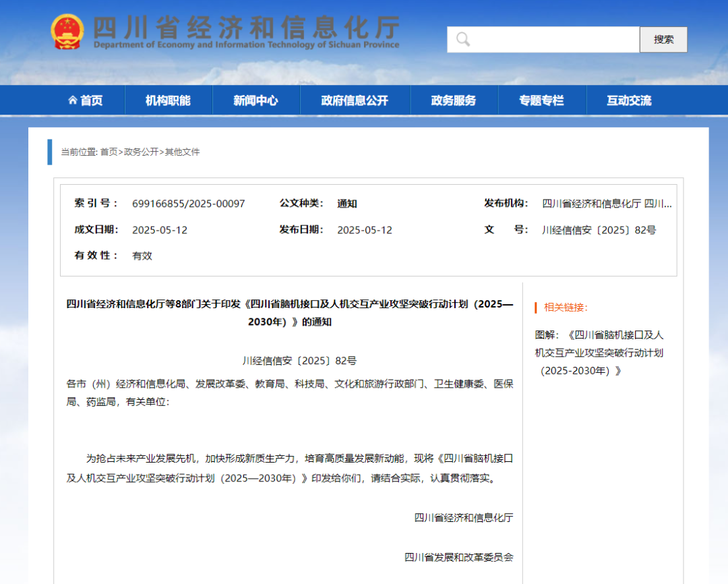
Task: Click the bold document title heading
Action: 289,313
